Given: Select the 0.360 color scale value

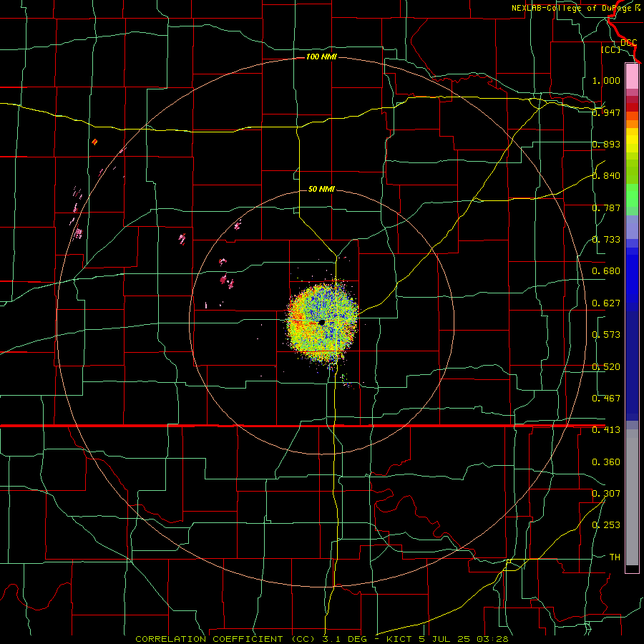Looking at the screenshot, I should [x=606, y=462].
